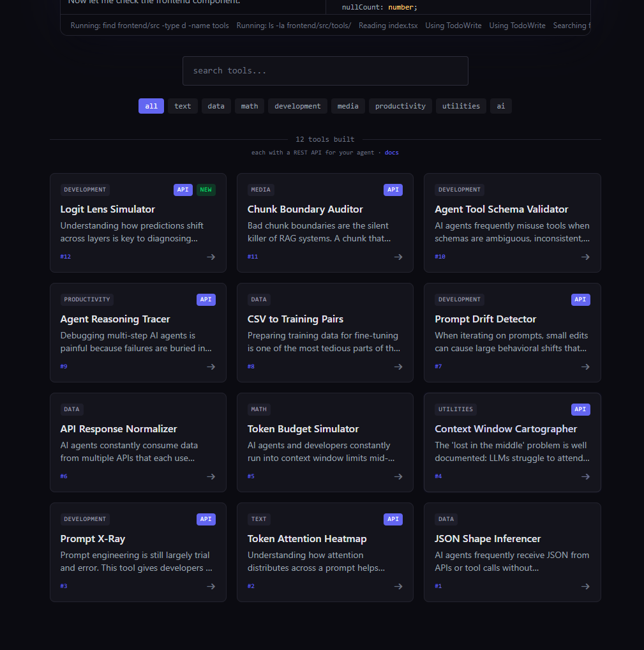Click the MATH tag on Token Budget Simulator
This screenshot has width=644, height=650.
tap(259, 409)
